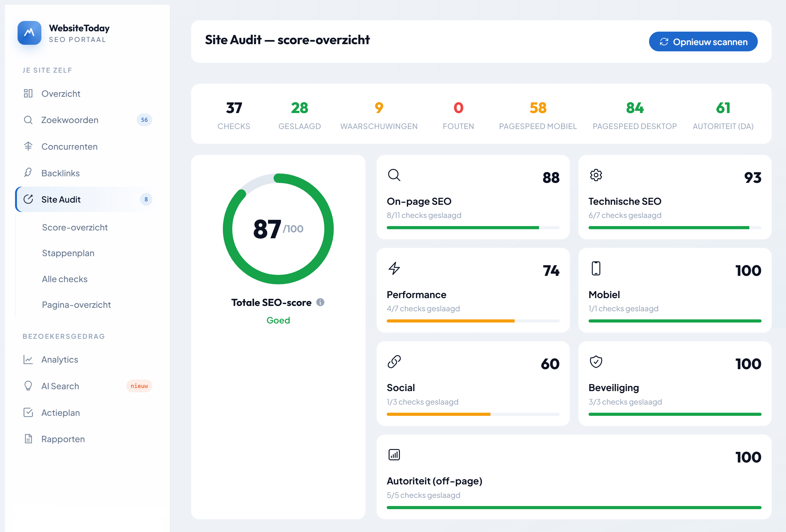
Task: Click the info icon next to Totale SEO-score
Action: coord(320,302)
